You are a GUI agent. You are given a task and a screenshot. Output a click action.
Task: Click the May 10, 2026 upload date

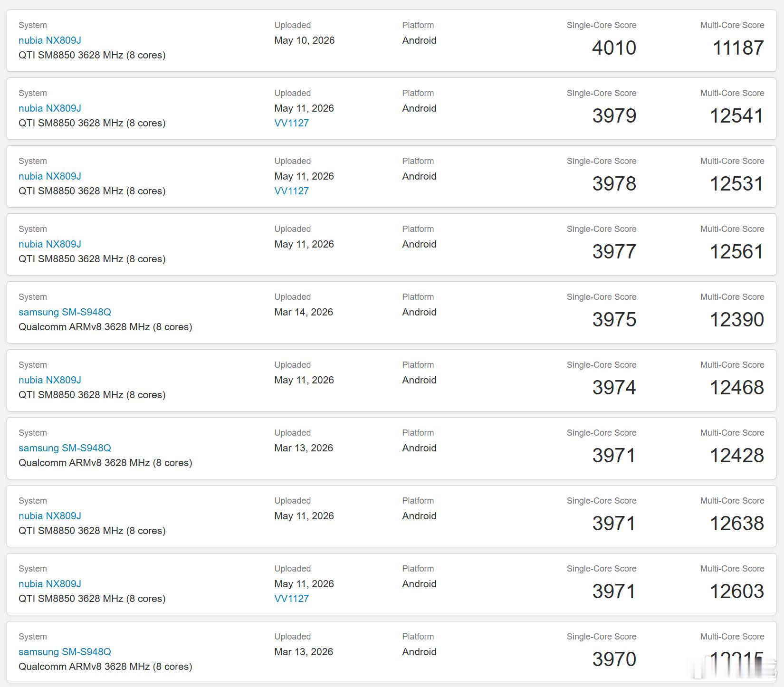click(x=305, y=40)
